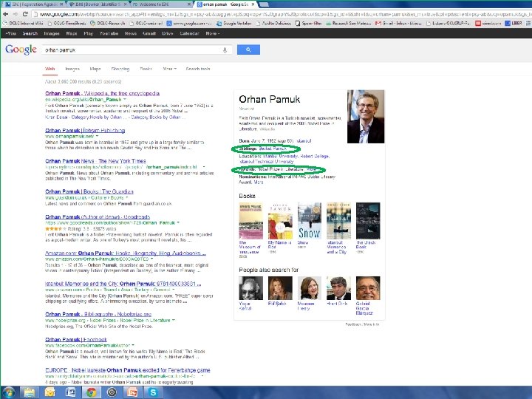Screen dimensions: 532x399
Task: Click the Google logo
Action: pos(21,50)
